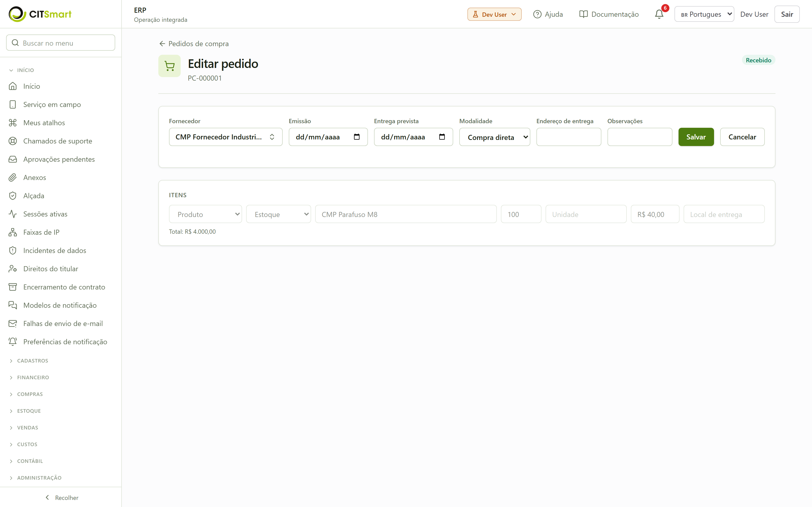Expand the FINANCEIRO menu section
Screen dimensions: 812x507
tap(33, 377)
